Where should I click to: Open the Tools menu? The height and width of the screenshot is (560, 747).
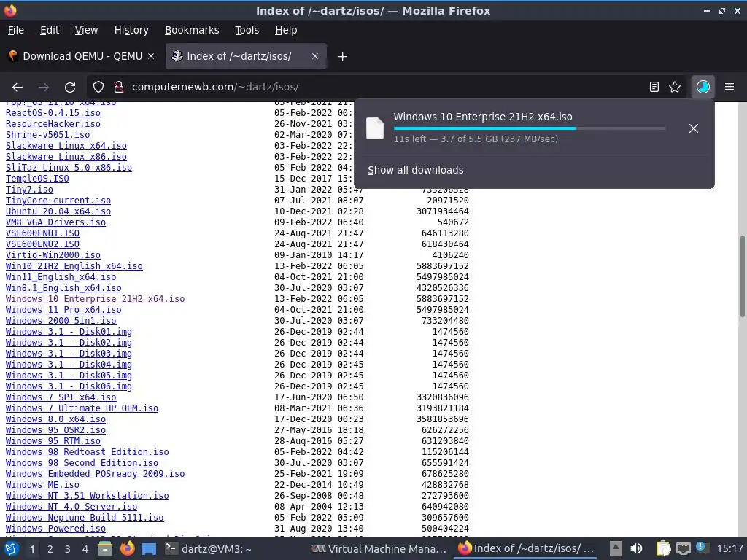pos(247,30)
